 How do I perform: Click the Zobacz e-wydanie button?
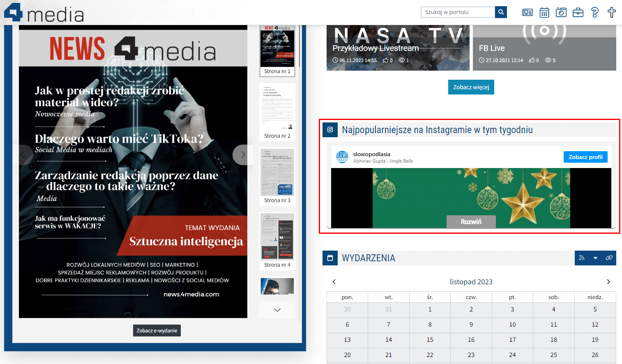click(x=157, y=331)
